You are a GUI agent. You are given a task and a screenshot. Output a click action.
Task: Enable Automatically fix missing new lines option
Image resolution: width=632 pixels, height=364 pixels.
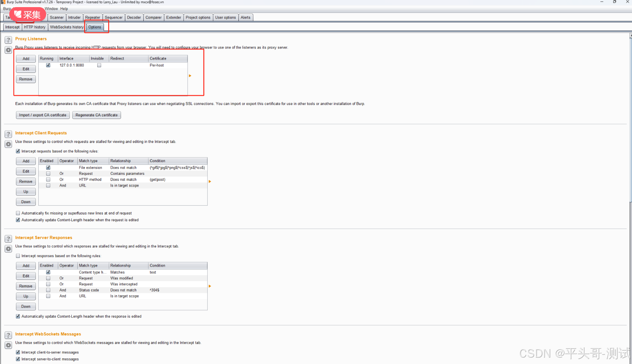point(18,213)
